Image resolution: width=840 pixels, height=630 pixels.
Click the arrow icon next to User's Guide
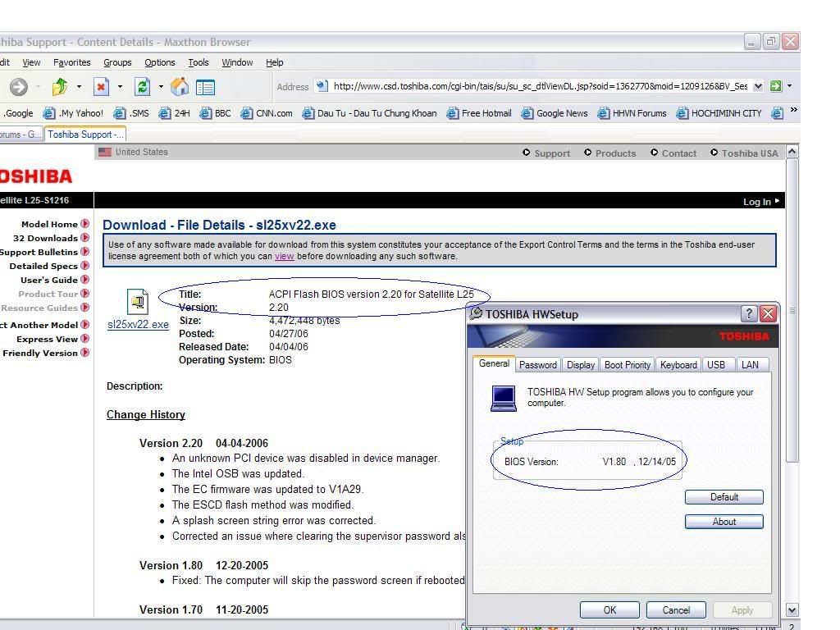point(84,280)
